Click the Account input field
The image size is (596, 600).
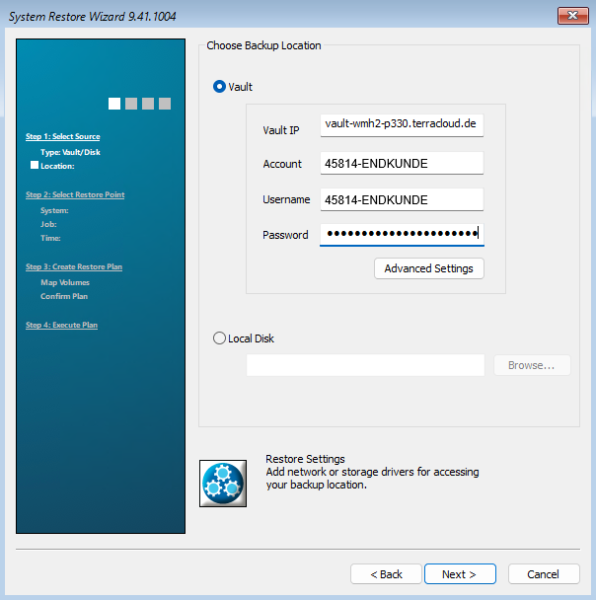tap(402, 163)
